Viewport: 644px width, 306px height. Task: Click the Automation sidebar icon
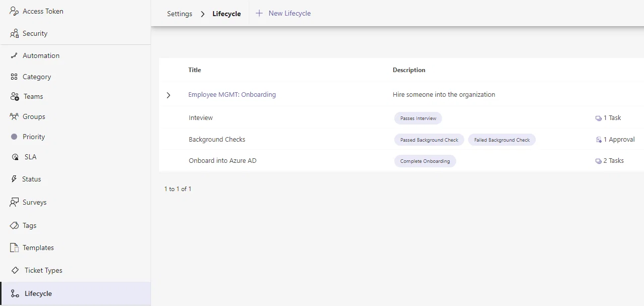(14, 55)
